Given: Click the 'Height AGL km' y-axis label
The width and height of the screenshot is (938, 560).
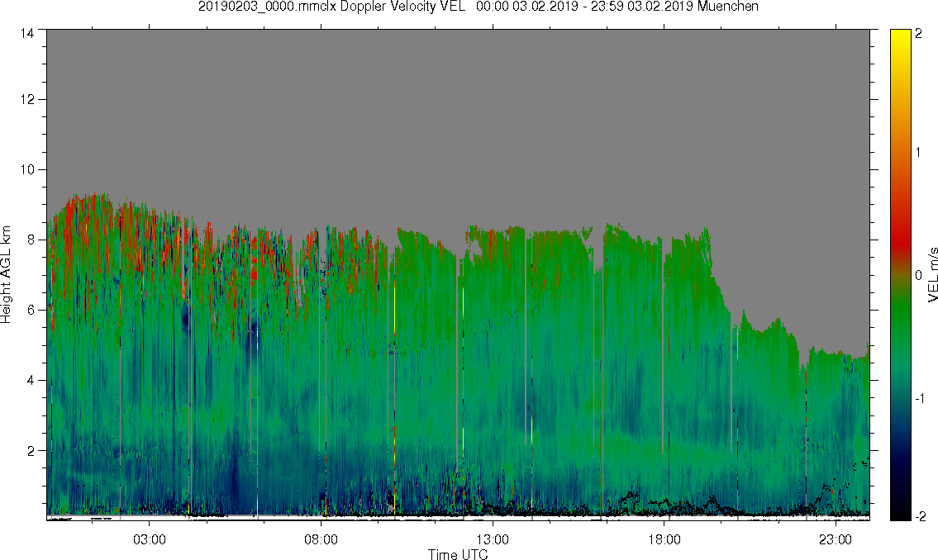Looking at the screenshot, I should (x=6, y=274).
